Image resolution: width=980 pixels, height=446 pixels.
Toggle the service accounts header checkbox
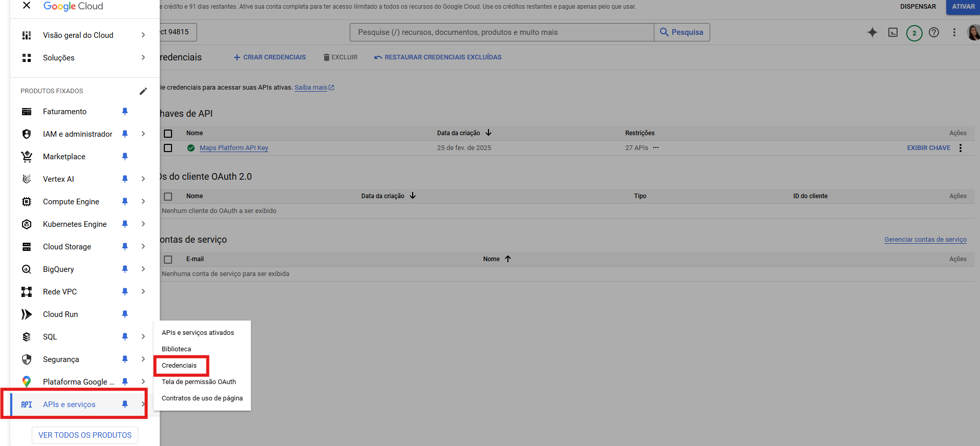click(168, 259)
